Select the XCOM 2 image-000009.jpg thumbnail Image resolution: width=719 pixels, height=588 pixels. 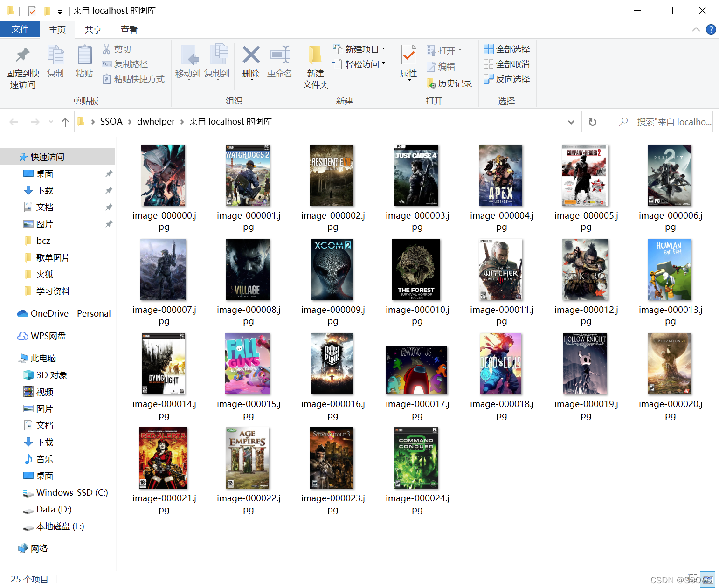pyautogui.click(x=332, y=270)
